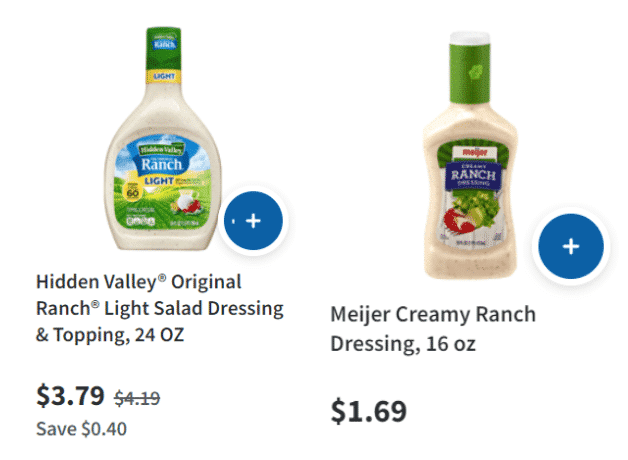Click the salad picture on Meijer label
628x460 pixels.
click(x=473, y=213)
